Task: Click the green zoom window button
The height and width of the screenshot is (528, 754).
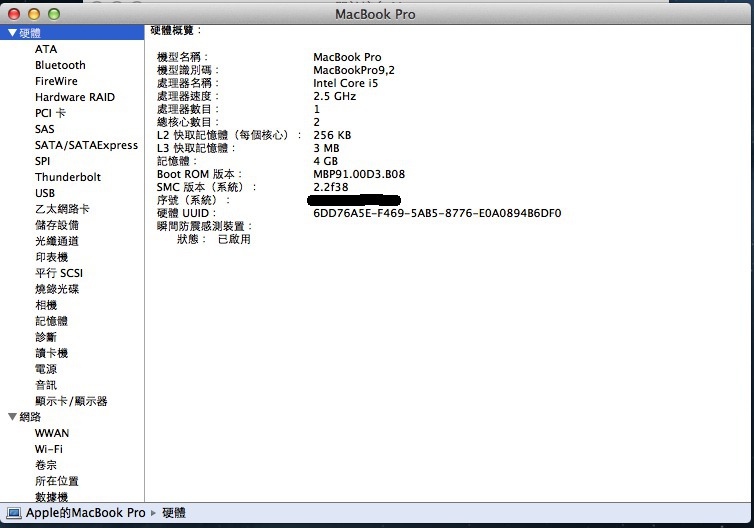Action: 54,14
